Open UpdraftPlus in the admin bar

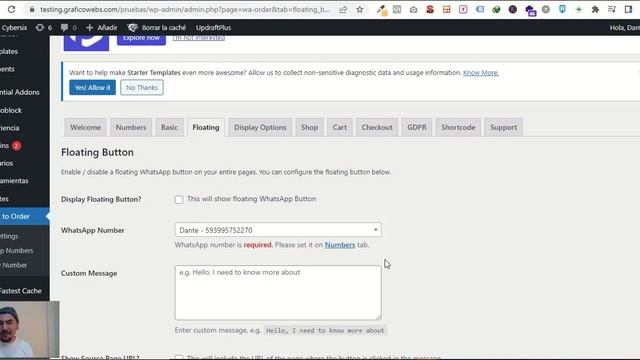pyautogui.click(x=213, y=27)
